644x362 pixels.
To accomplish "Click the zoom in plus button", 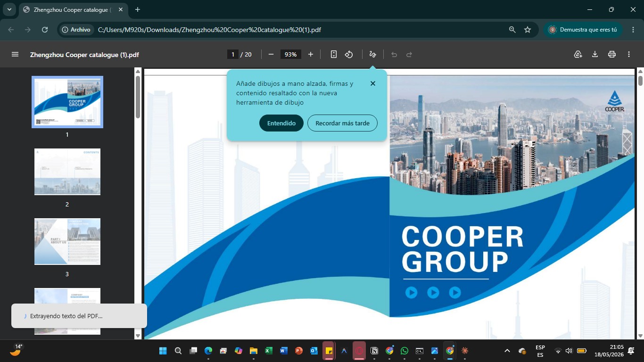I will click(x=311, y=54).
